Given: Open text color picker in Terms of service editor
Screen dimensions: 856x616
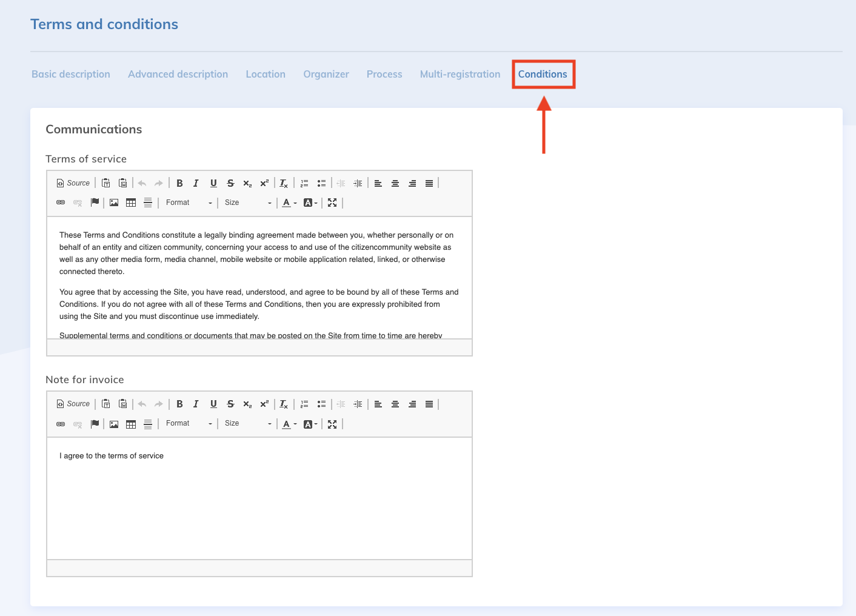Looking at the screenshot, I should coord(289,203).
